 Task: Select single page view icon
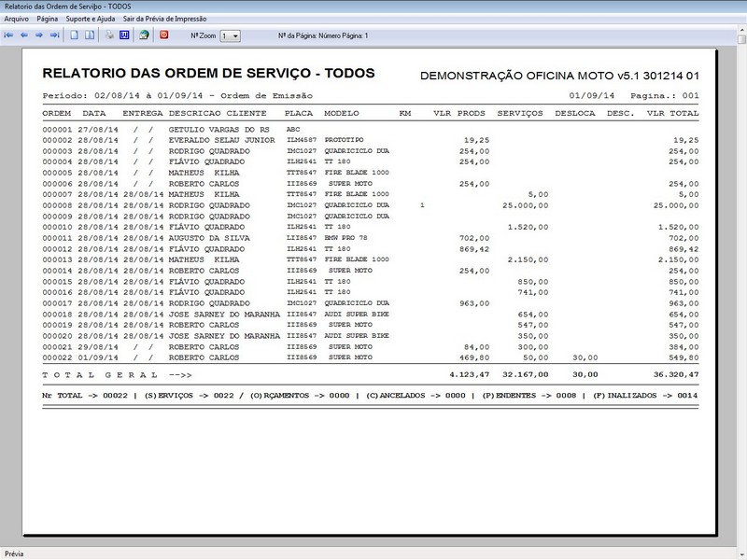click(x=75, y=35)
